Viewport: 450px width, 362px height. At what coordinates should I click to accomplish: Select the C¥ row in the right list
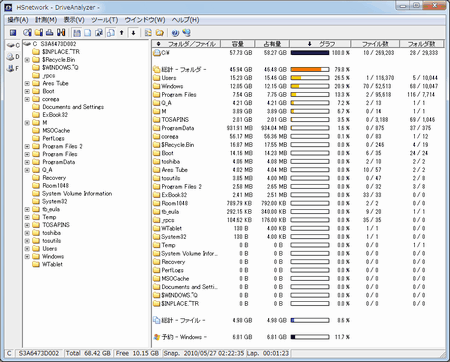[298, 53]
